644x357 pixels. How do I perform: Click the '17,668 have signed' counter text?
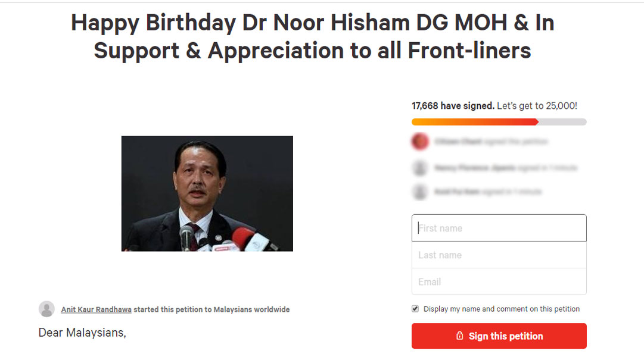(453, 106)
